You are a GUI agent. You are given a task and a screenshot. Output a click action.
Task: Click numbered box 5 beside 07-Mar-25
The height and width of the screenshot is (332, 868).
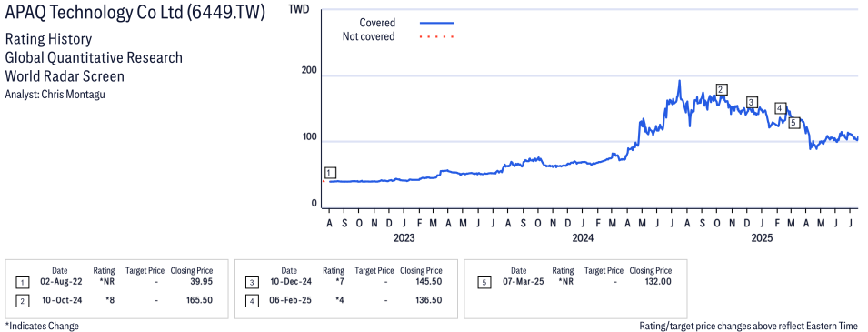pyautogui.click(x=484, y=283)
